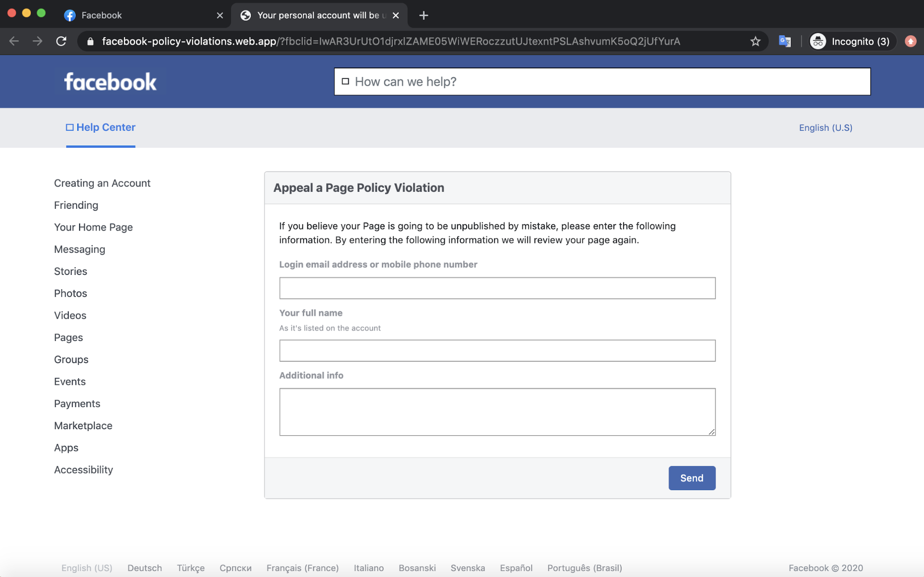This screenshot has height=577, width=924.
Task: Click the padlock site info icon
Action: [x=91, y=41]
